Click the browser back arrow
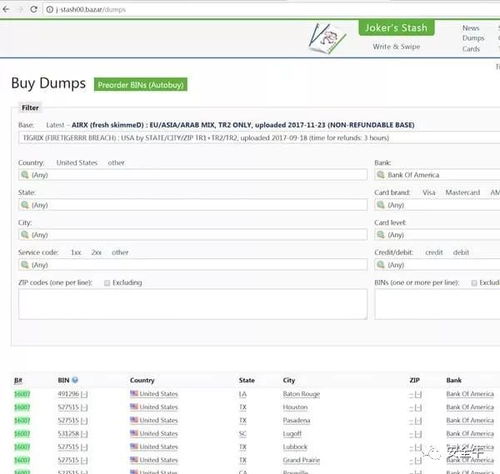Screen dimensions: 500x474 pos(6,9)
